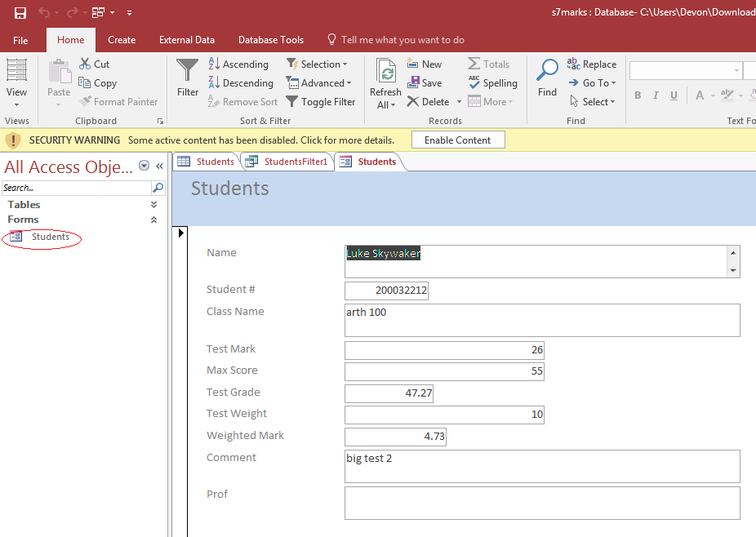Open the Database Tools ribbon tab

(271, 40)
